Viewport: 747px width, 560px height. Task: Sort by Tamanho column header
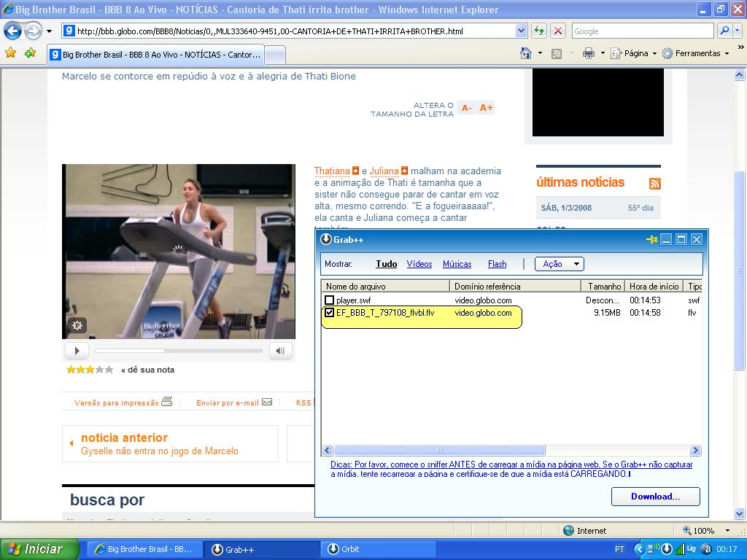[x=603, y=286]
